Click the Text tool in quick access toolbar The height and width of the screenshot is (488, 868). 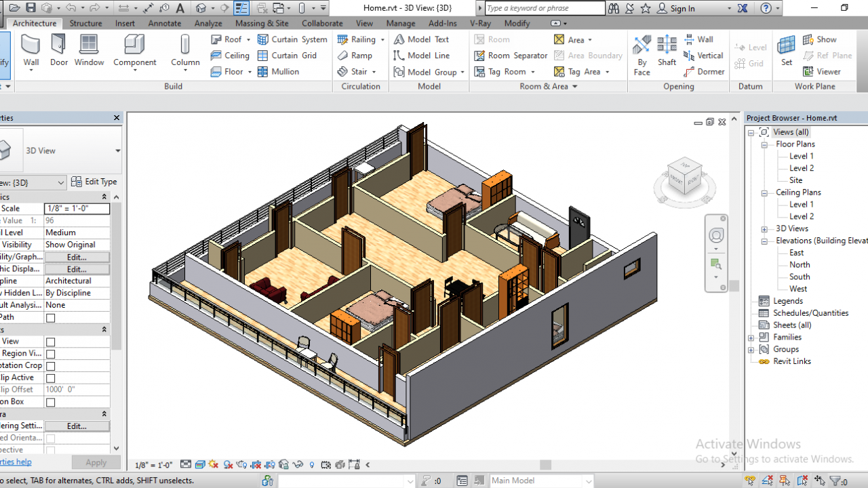[x=180, y=8]
